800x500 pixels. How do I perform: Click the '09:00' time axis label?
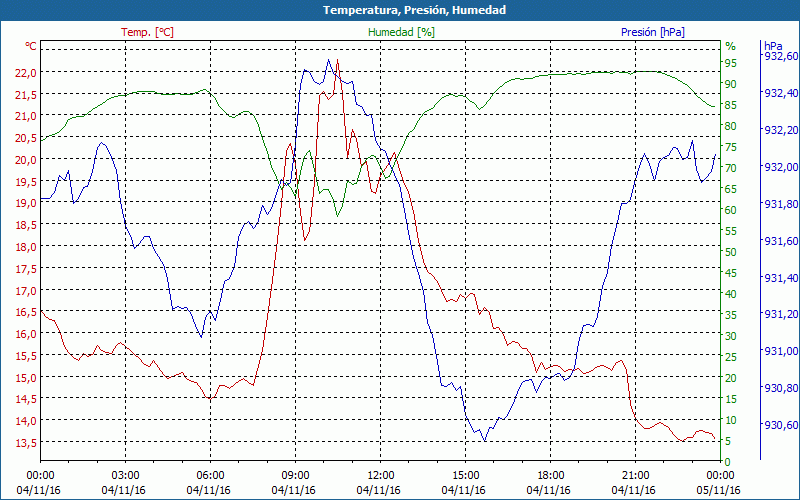295,476
